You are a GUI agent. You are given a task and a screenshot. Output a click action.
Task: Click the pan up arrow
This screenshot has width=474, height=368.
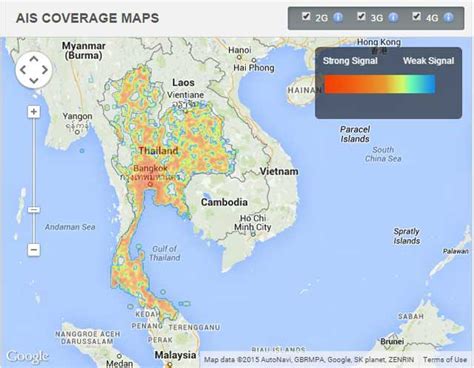(x=34, y=59)
